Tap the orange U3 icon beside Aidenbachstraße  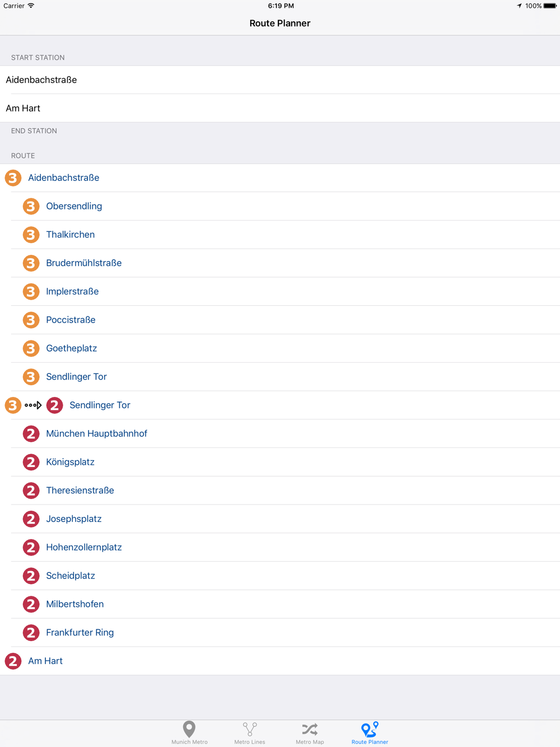(x=13, y=178)
